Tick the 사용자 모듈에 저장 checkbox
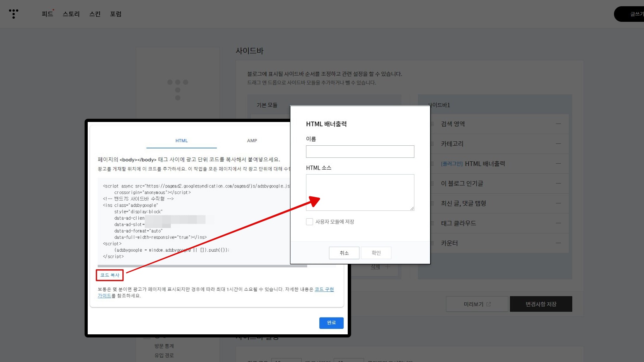The height and width of the screenshot is (362, 644). 310,222
